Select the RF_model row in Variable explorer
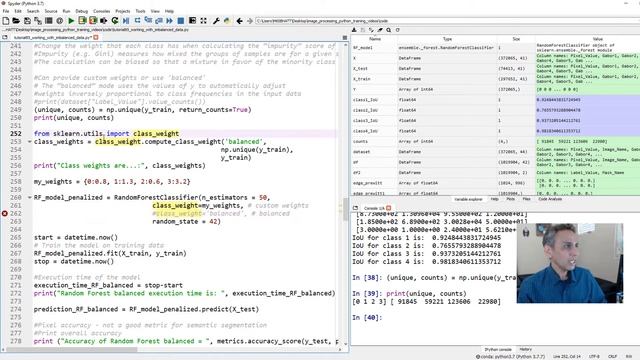This screenshot has width=640, height=360. point(496,48)
